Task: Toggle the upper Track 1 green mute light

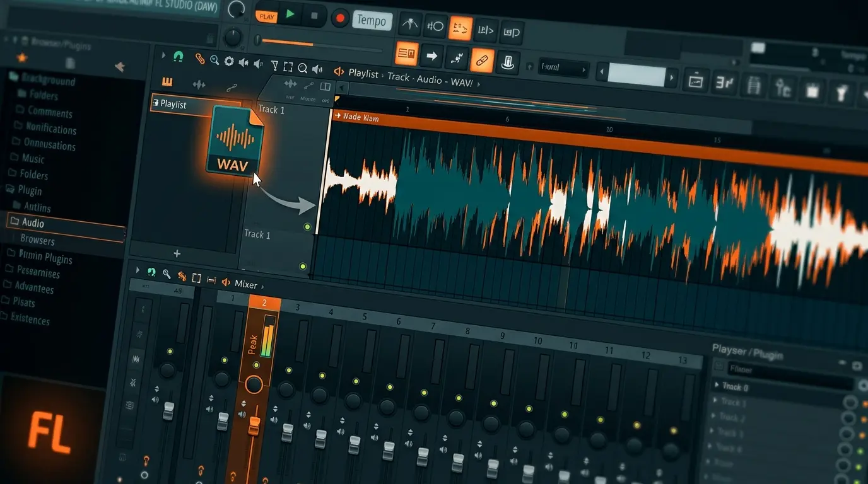Action: [x=307, y=226]
